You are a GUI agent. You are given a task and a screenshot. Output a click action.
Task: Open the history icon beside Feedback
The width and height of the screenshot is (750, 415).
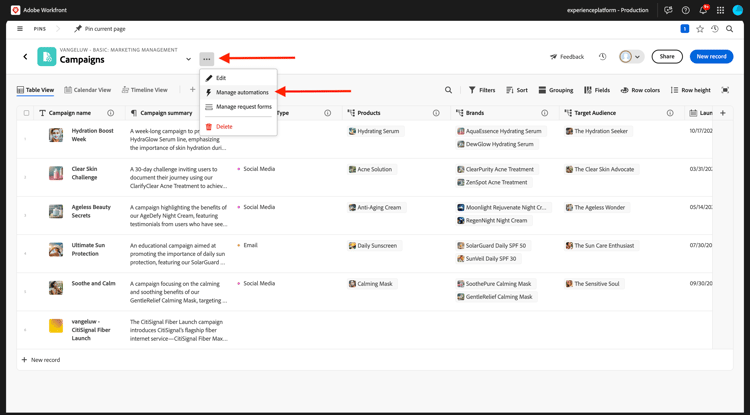coord(602,56)
